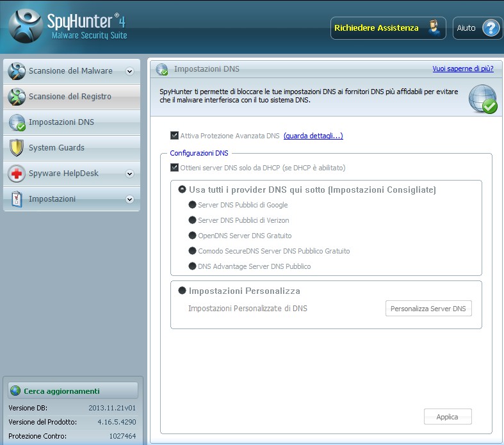
Task: Click the product version 4.16.5.4290
Action: 117,422
